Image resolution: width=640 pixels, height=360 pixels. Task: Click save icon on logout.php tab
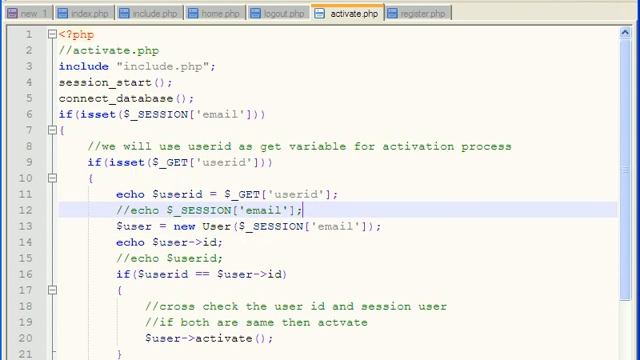coord(256,13)
